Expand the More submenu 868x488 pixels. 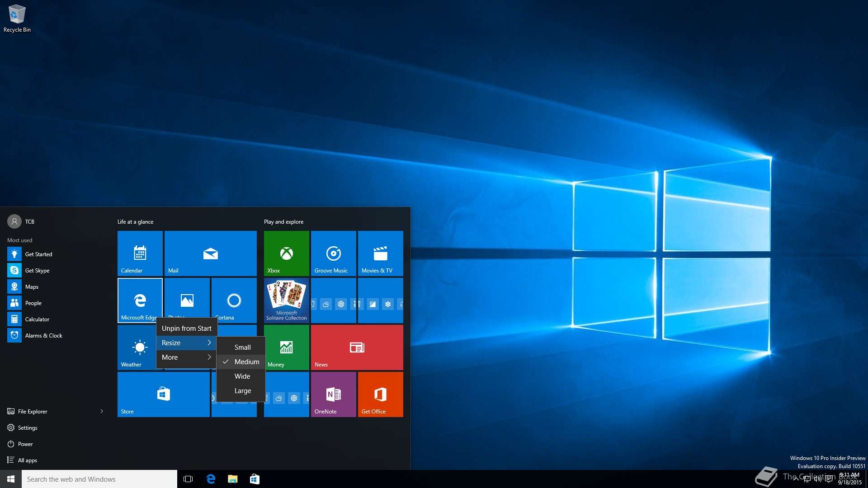point(187,357)
